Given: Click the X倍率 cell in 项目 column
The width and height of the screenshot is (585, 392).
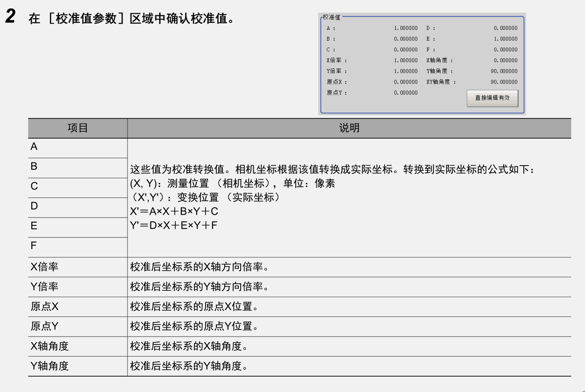Looking at the screenshot, I should (78, 267).
